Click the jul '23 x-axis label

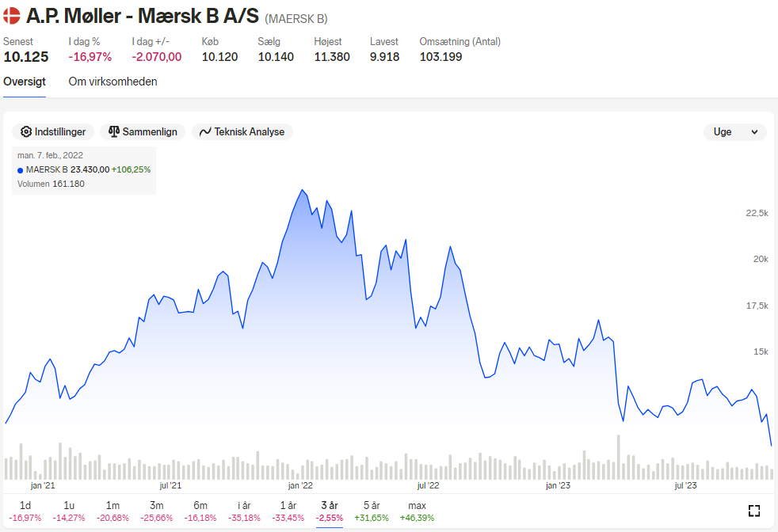[685, 485]
